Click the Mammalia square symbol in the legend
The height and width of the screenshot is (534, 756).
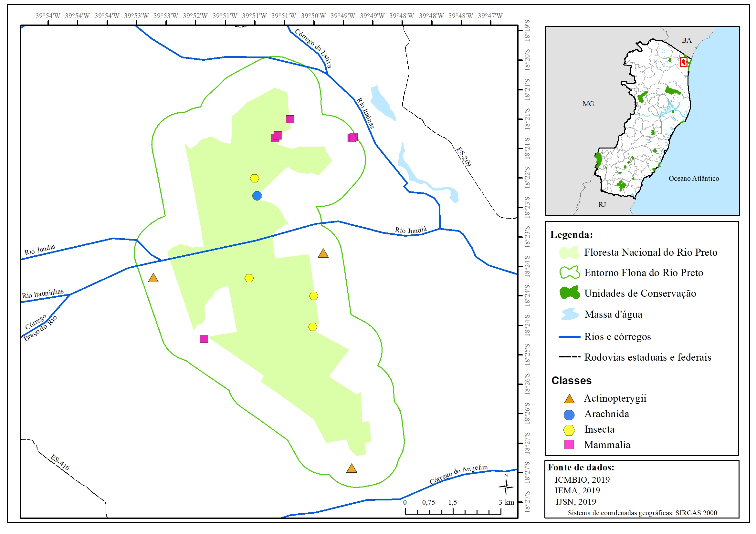[x=569, y=445]
